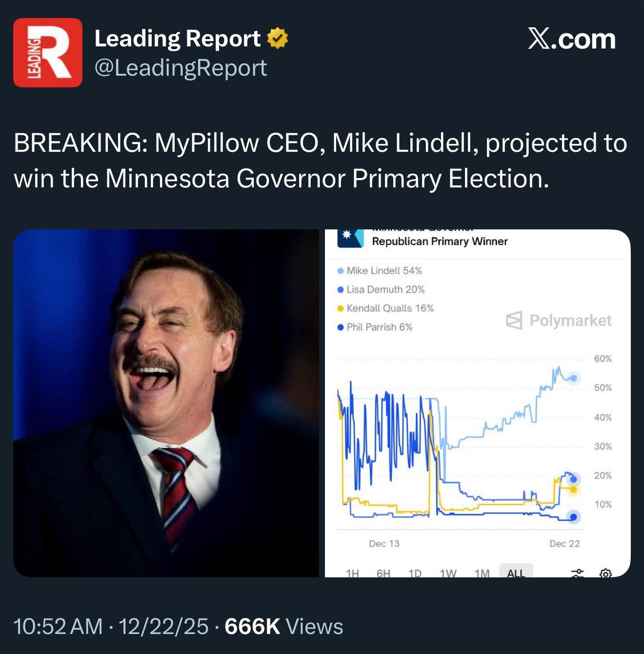Choose the 1W time range
This screenshot has width=644, height=654.
coord(448,573)
